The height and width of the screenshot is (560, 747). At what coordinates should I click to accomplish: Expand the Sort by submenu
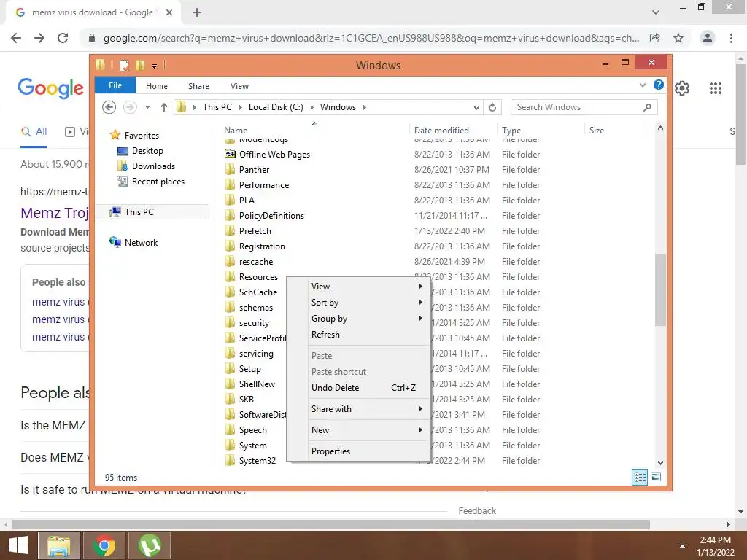pos(358,303)
